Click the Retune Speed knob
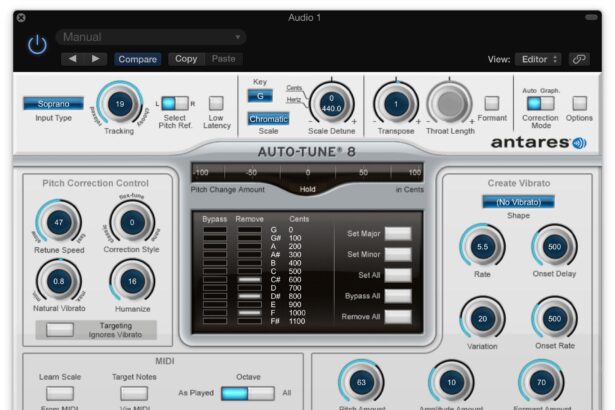This screenshot has height=410, width=615. pos(58,222)
